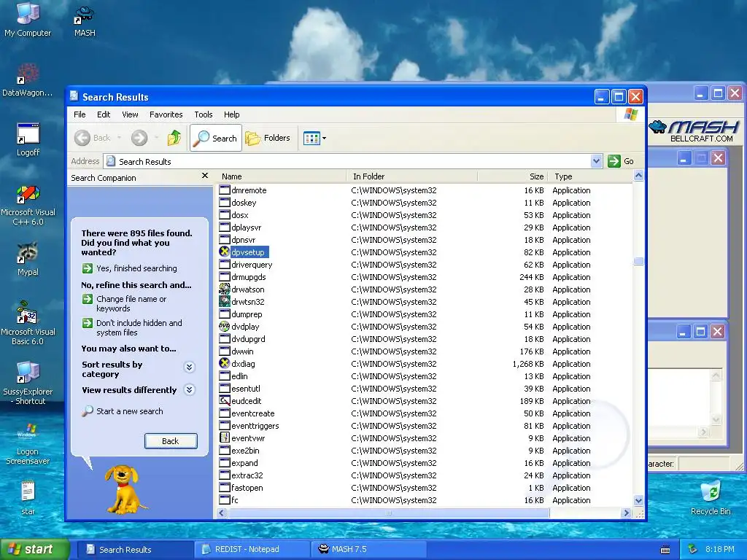Select the driverquery file row
Image resolution: width=747 pixels, height=560 pixels.
pos(425,264)
